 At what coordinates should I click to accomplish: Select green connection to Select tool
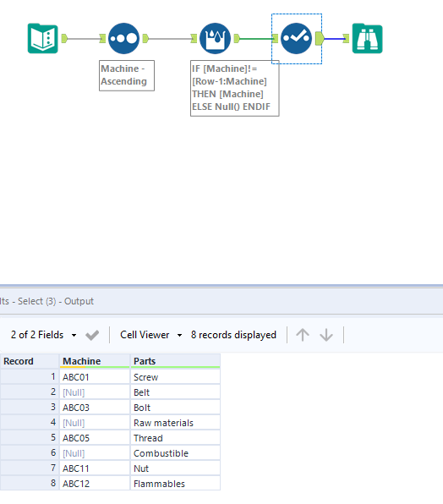coord(256,39)
